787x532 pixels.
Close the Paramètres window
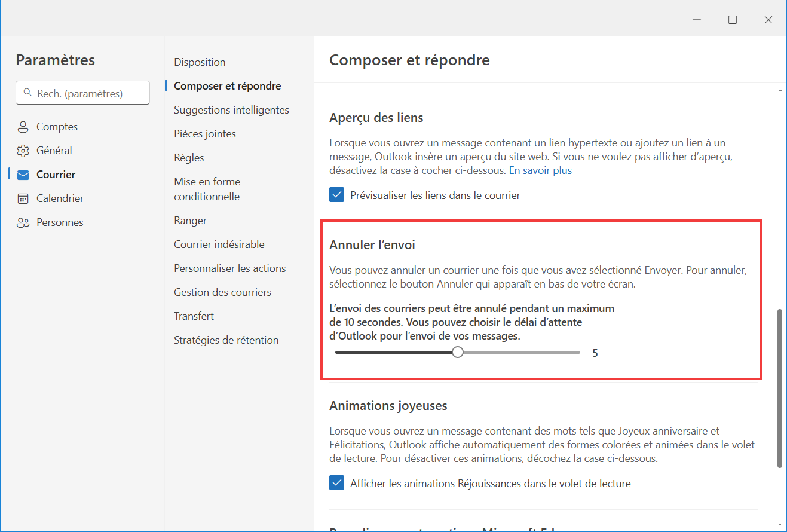click(768, 20)
